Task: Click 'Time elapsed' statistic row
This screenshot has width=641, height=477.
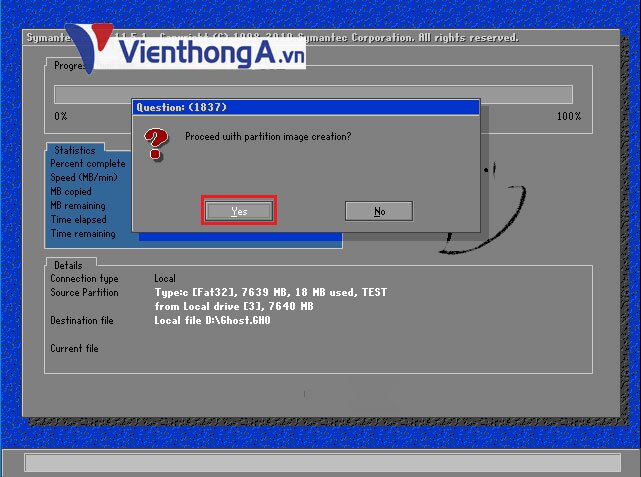Action: click(78, 219)
